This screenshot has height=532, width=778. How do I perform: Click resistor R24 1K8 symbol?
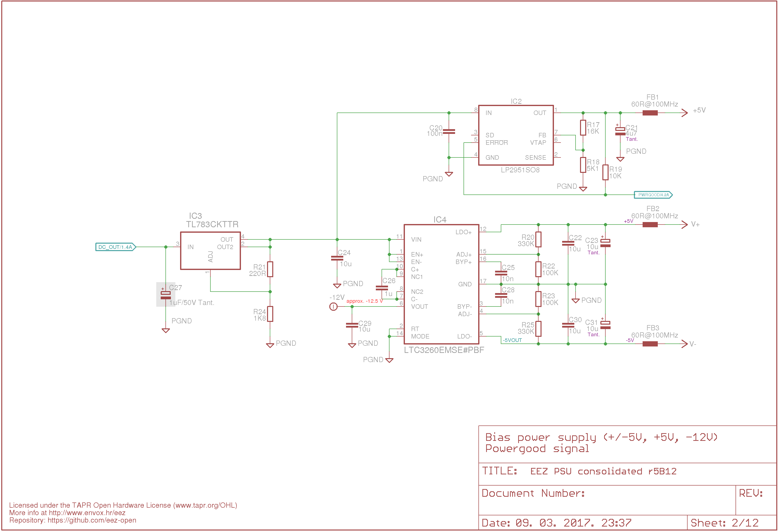pos(270,314)
